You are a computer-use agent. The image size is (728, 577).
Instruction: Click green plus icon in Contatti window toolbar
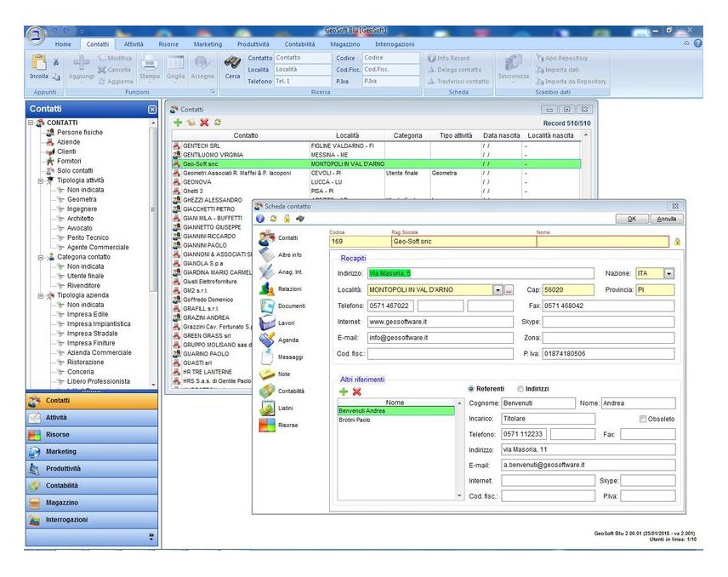[178, 123]
